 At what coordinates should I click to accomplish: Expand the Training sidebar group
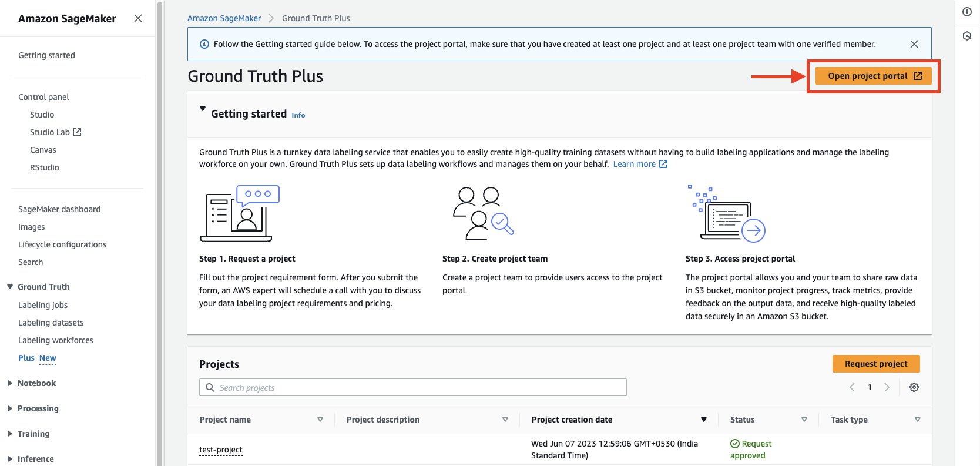[10, 434]
